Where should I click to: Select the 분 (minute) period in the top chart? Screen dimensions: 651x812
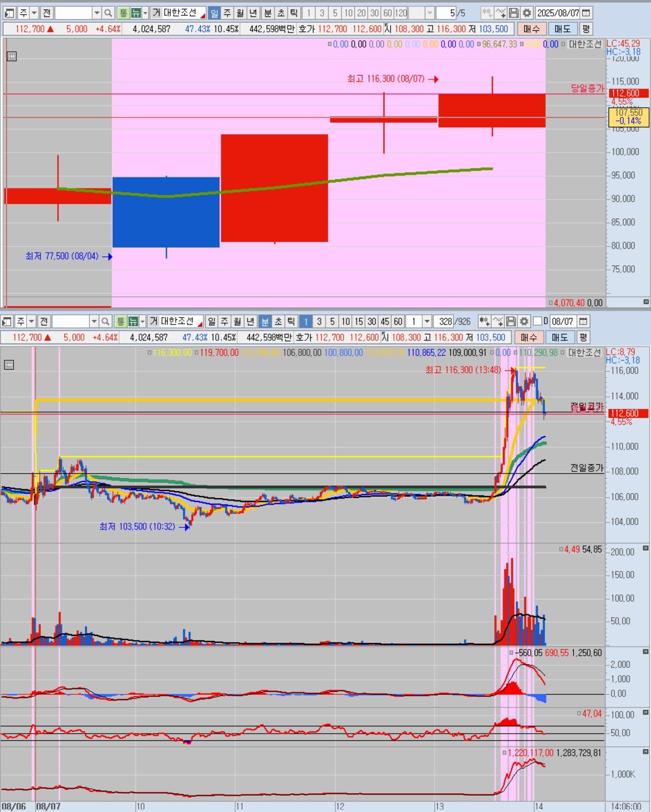(267, 13)
